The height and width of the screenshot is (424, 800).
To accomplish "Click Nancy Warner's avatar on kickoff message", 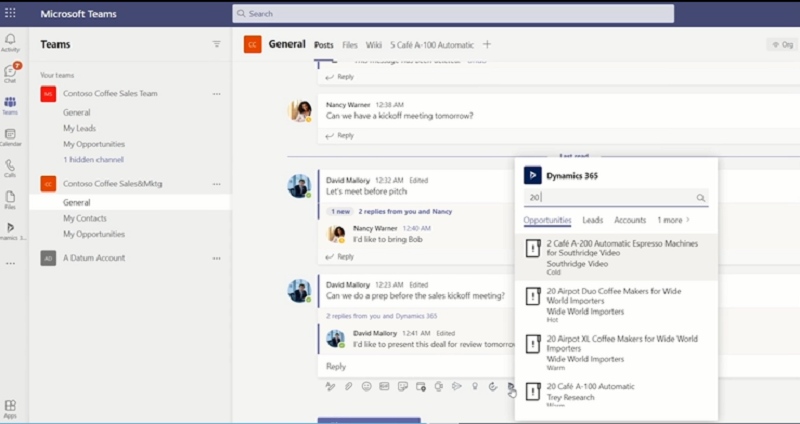I will (299, 111).
